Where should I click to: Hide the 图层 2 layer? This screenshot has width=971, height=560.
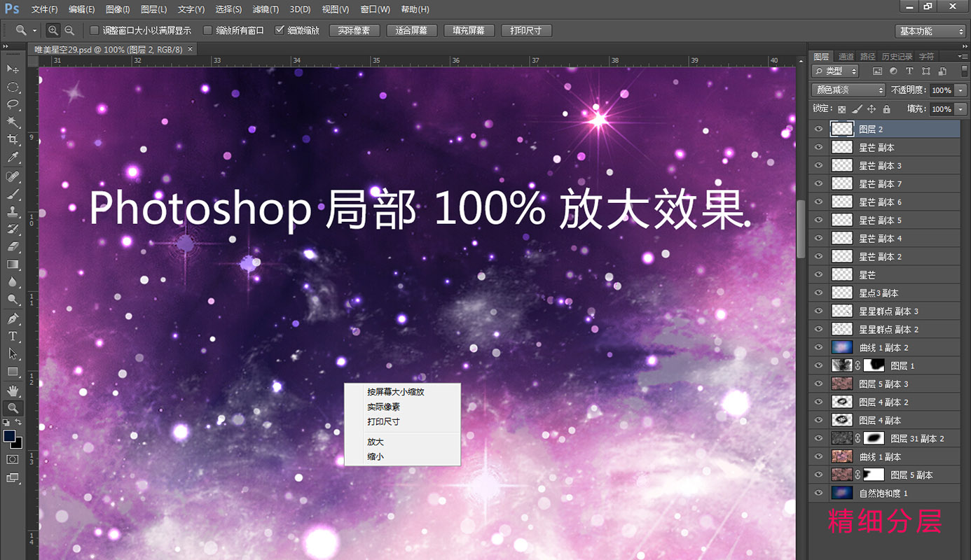click(818, 129)
